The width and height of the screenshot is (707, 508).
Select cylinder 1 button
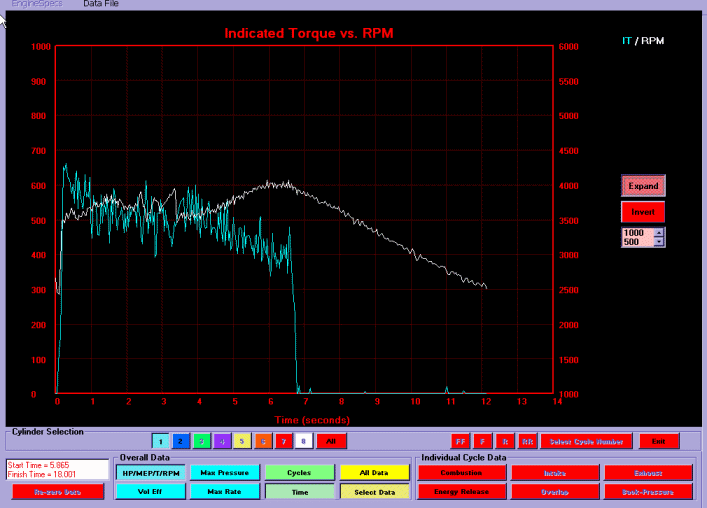pos(160,441)
